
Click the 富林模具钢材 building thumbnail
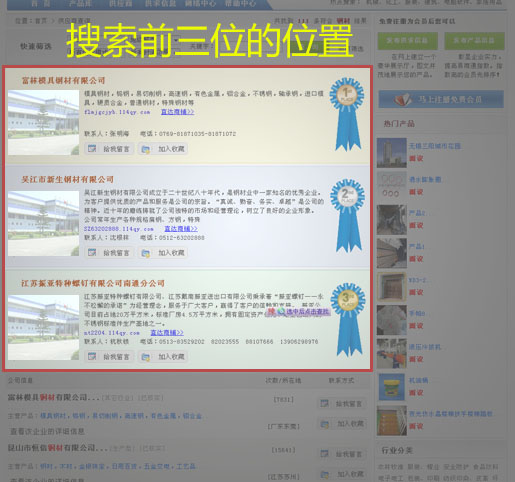tap(43, 122)
